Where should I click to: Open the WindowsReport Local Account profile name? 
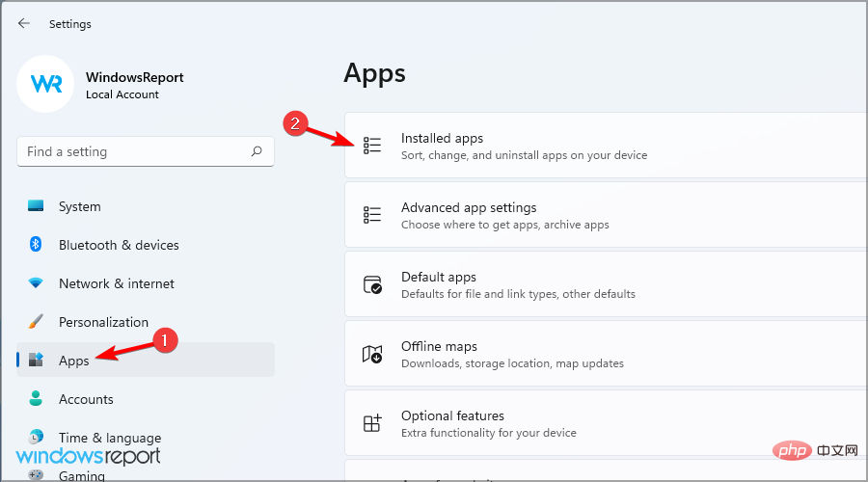coord(134,85)
